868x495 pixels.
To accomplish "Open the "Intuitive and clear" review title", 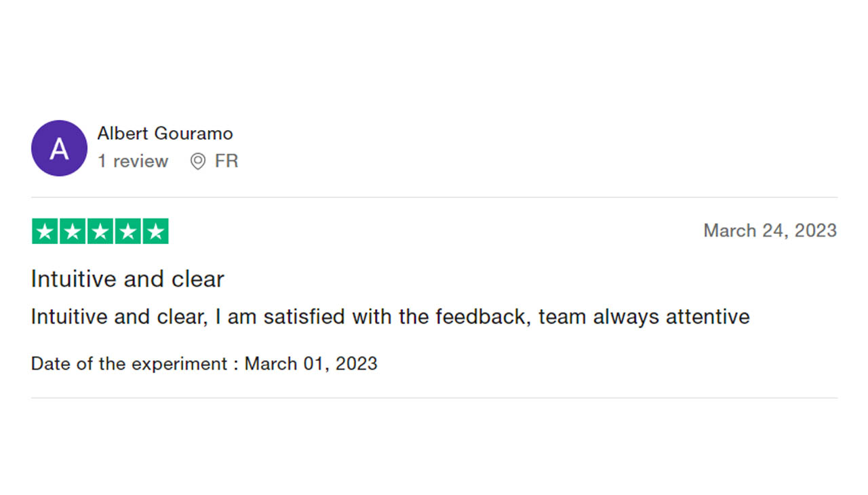I will click(127, 279).
